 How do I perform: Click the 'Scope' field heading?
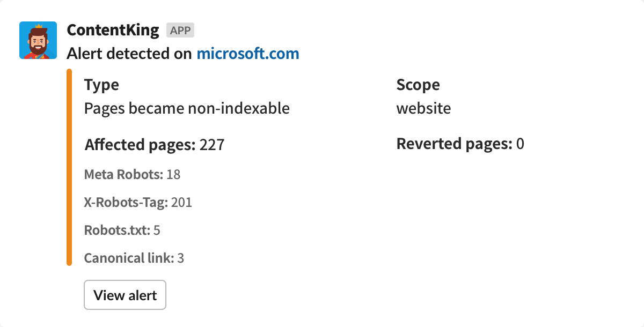(418, 85)
